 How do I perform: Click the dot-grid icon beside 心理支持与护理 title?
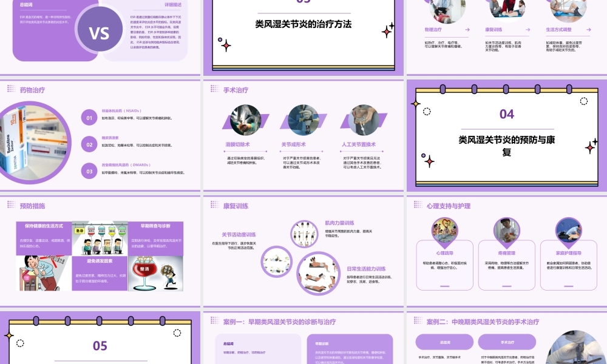tap(418, 204)
